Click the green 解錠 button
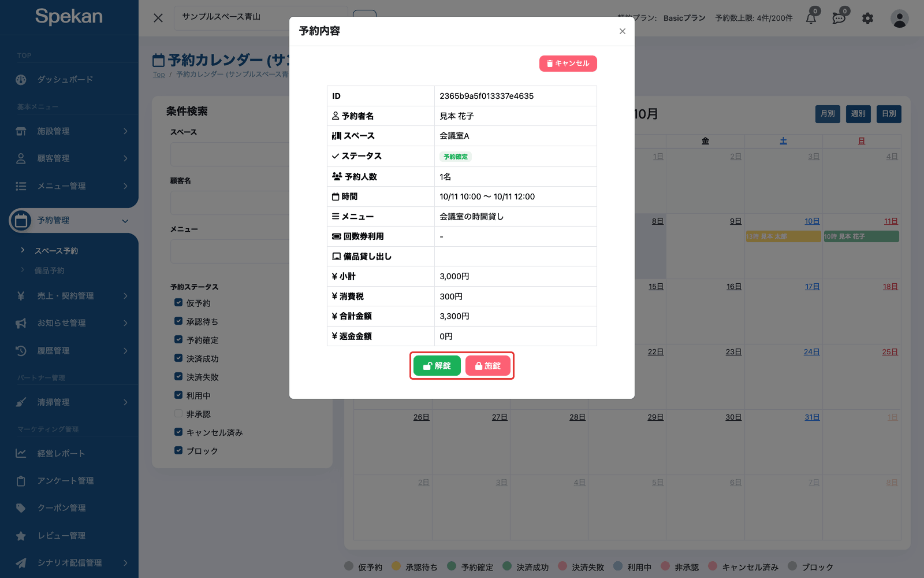 (437, 366)
